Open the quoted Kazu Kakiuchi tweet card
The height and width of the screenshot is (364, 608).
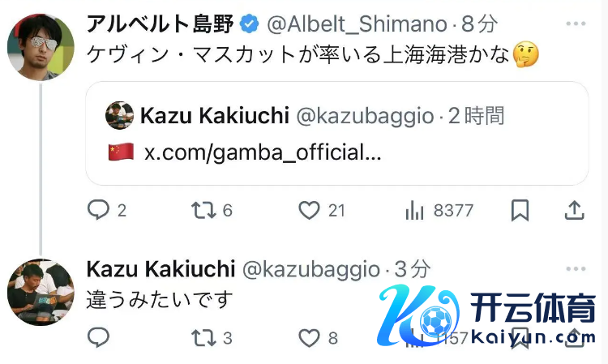pyautogui.click(x=336, y=133)
